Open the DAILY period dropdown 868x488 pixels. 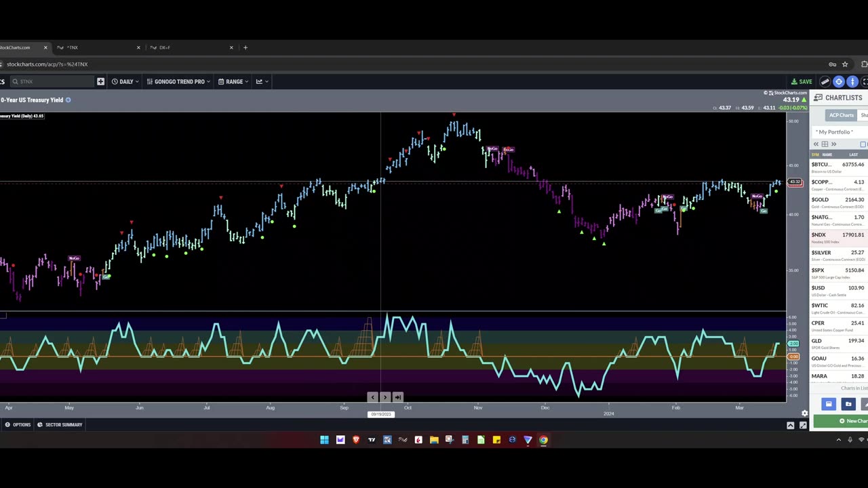click(x=125, y=81)
